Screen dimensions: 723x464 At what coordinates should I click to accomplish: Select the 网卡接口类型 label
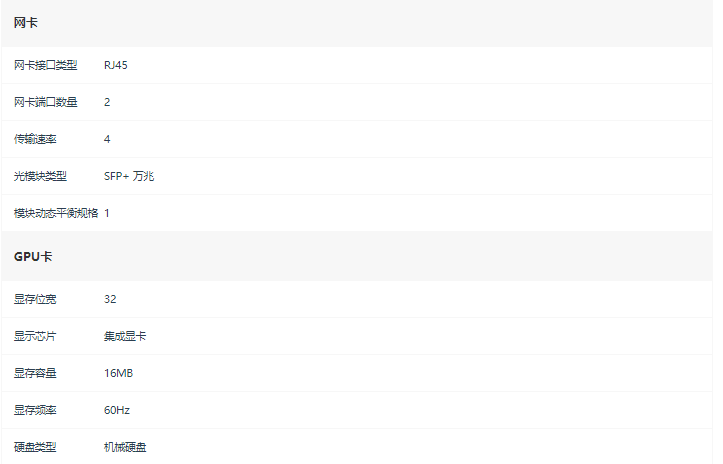46,65
